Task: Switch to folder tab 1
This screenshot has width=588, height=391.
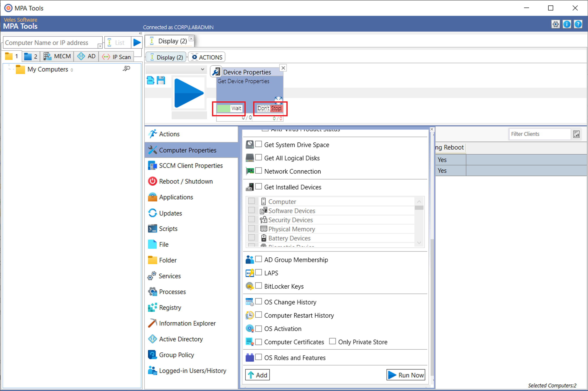Action: point(12,56)
